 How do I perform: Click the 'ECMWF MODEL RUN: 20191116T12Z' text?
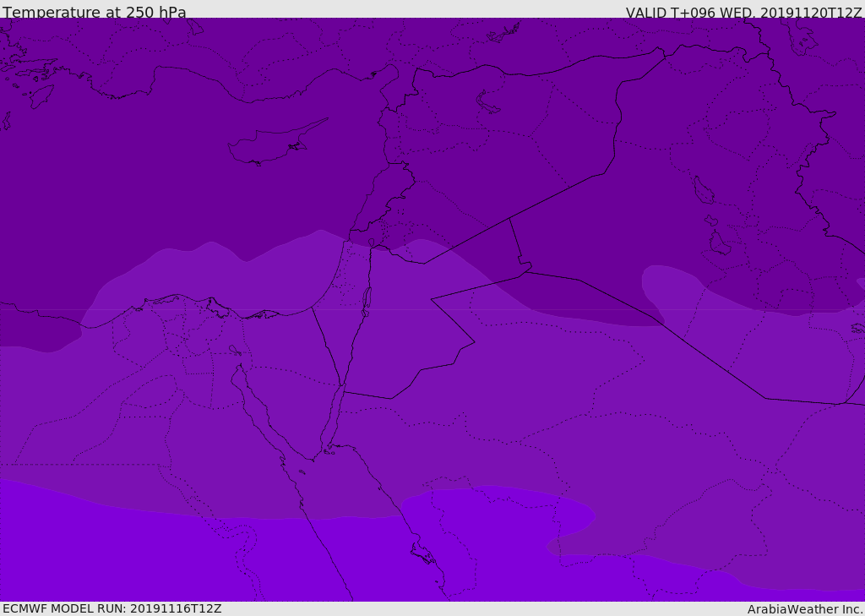pos(112,608)
